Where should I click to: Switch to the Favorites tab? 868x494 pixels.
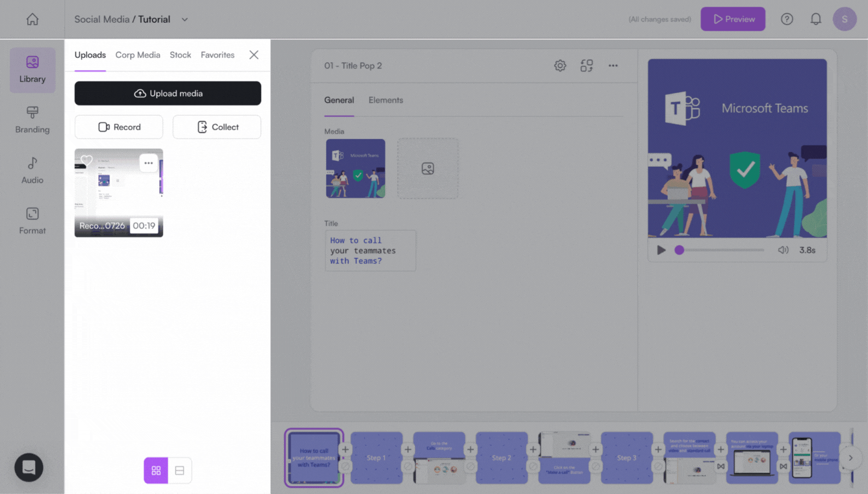click(218, 55)
